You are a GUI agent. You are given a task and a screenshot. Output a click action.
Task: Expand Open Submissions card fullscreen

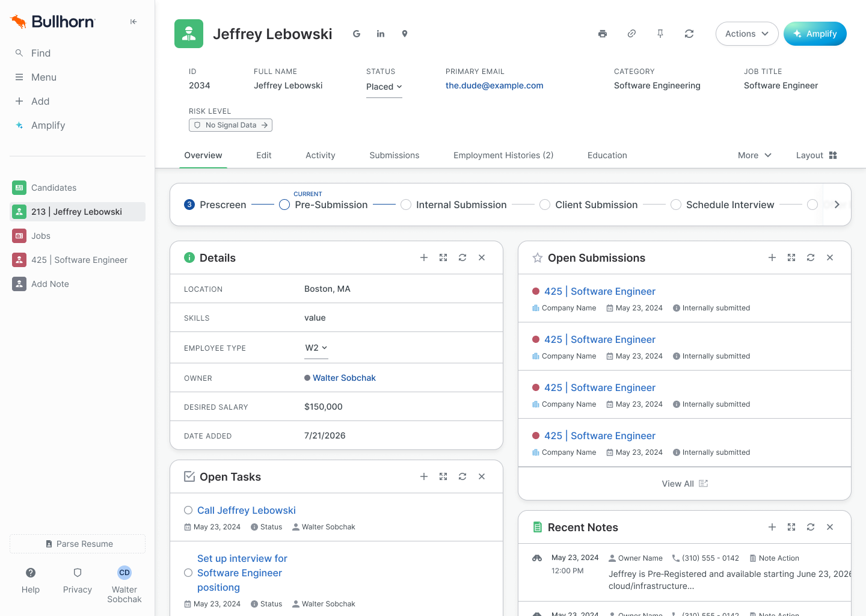tap(791, 257)
